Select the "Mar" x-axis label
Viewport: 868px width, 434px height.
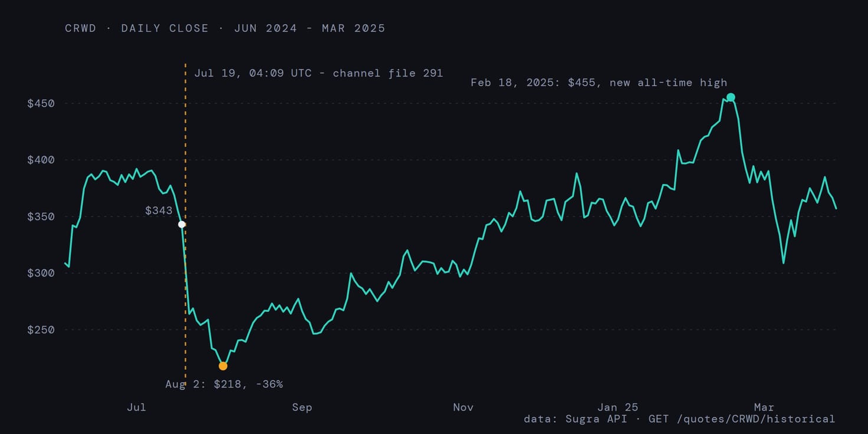click(x=764, y=407)
